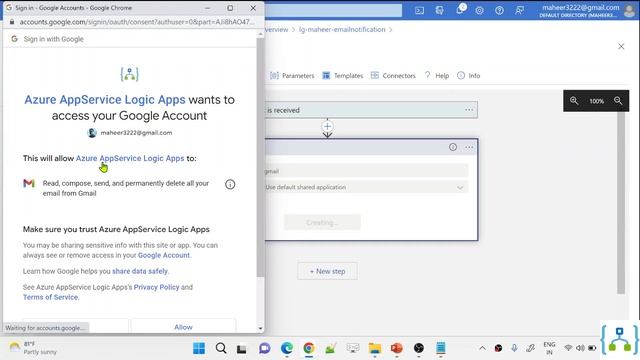Image resolution: width=640 pixels, height=360 pixels.
Task: Open the share data safely link
Action: (x=140, y=271)
